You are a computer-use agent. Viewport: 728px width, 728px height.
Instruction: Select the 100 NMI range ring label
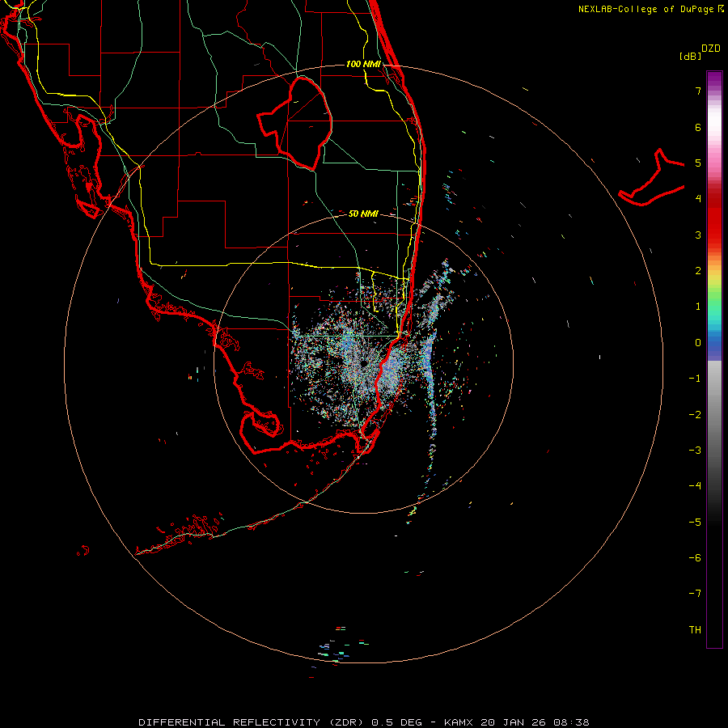coord(363,64)
